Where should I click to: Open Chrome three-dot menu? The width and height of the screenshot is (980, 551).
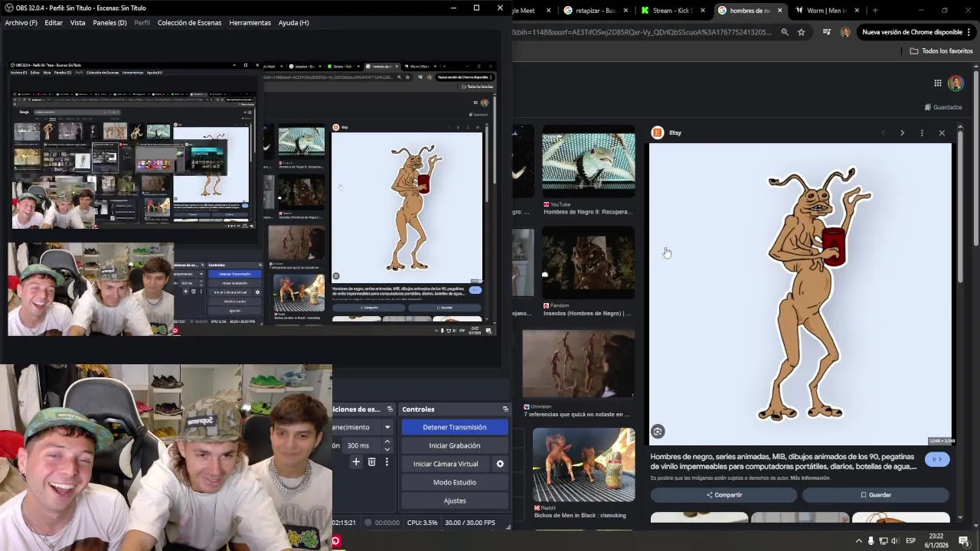pos(969,32)
